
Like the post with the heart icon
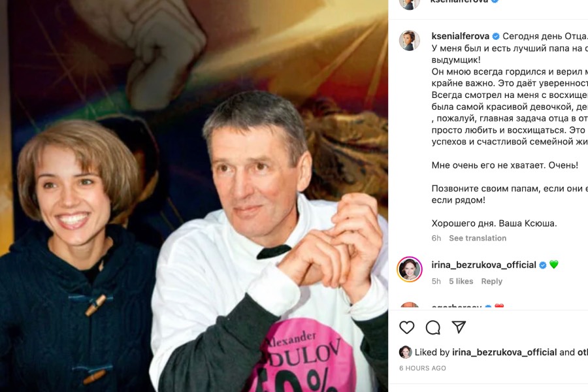(x=406, y=327)
